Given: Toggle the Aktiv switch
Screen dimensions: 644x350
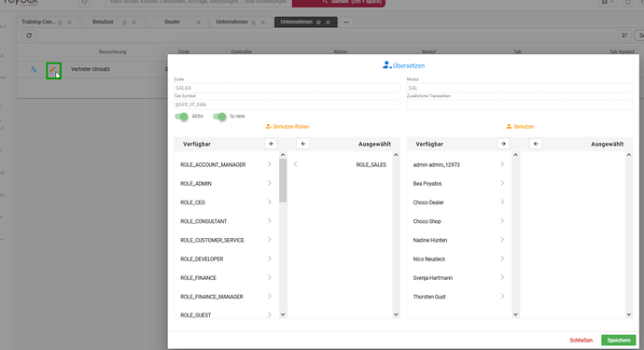Looking at the screenshot, I should coord(181,117).
